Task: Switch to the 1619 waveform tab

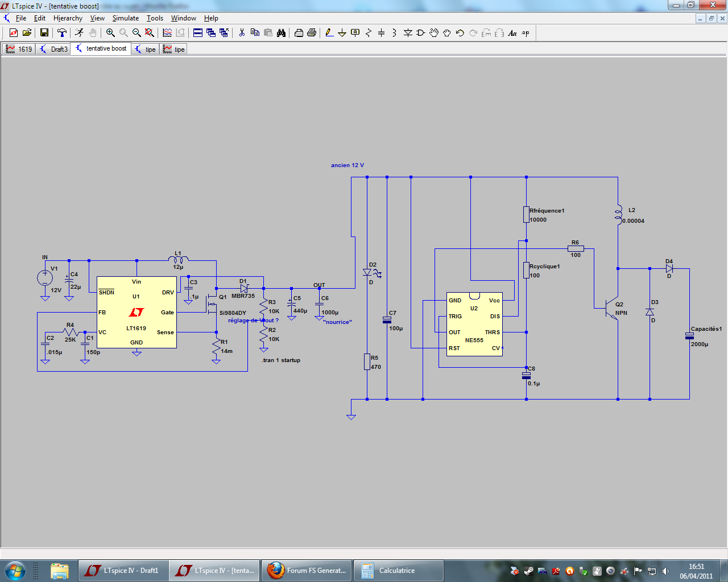Action: click(19, 49)
